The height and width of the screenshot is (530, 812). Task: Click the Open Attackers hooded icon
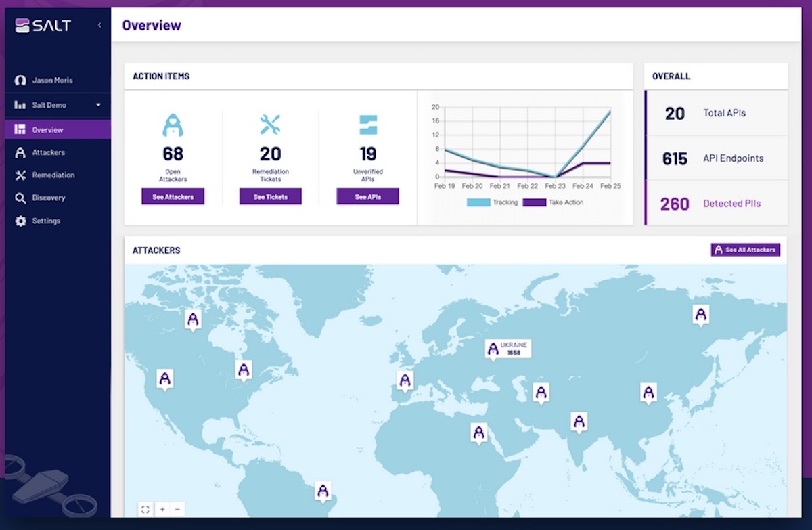173,125
